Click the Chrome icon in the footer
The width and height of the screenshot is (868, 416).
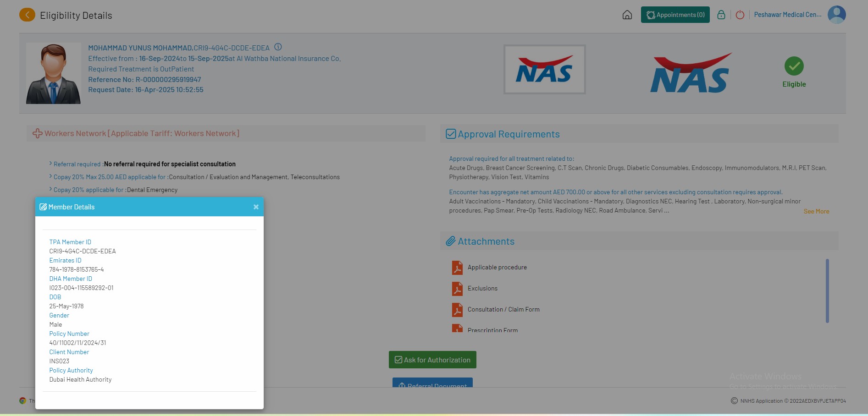tap(22, 400)
